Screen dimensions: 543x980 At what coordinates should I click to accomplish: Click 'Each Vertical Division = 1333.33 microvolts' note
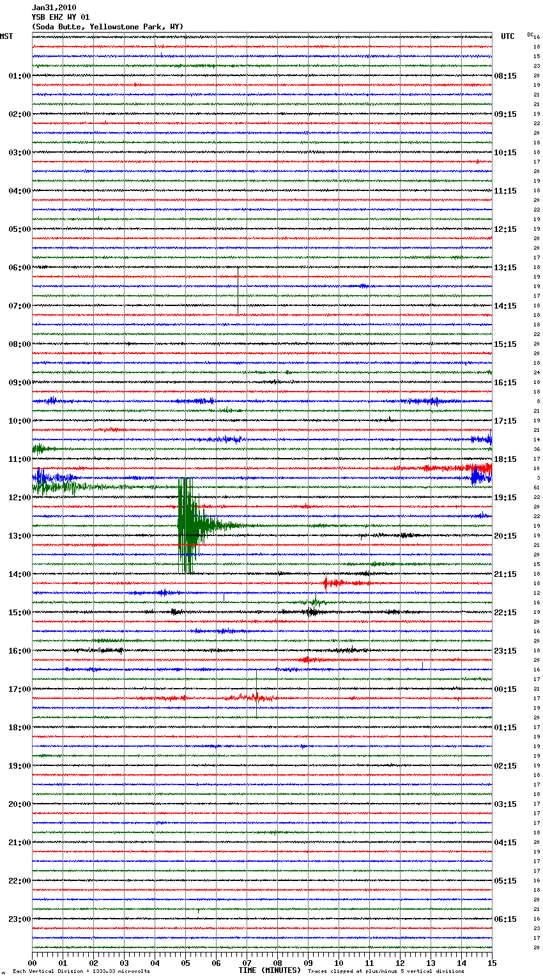coord(81,971)
